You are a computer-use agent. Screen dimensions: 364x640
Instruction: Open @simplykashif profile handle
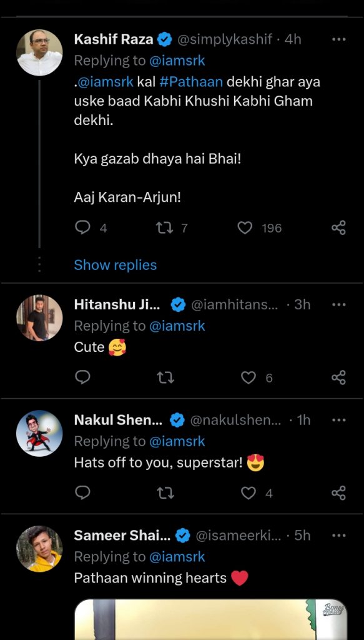(x=224, y=39)
